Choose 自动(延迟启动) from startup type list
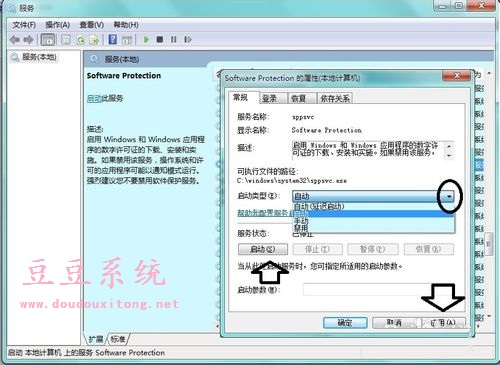This screenshot has height=365, width=500. pos(373,206)
